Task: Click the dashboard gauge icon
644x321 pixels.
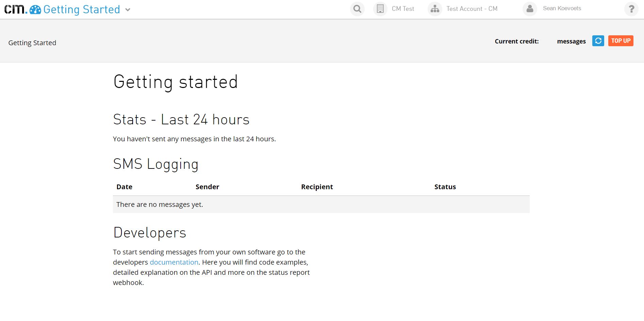Action: pyautogui.click(x=35, y=10)
